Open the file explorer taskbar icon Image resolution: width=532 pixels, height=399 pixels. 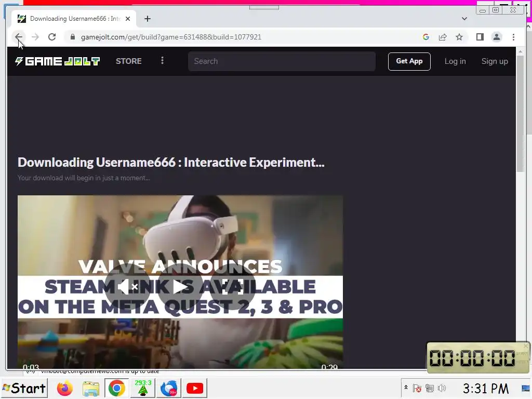(90, 388)
